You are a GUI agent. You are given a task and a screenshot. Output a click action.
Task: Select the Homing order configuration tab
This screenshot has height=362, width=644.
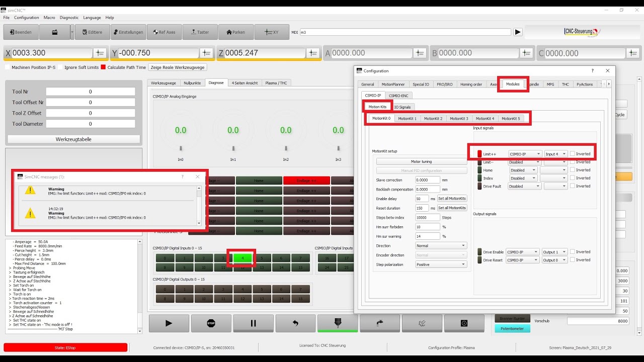[471, 84]
